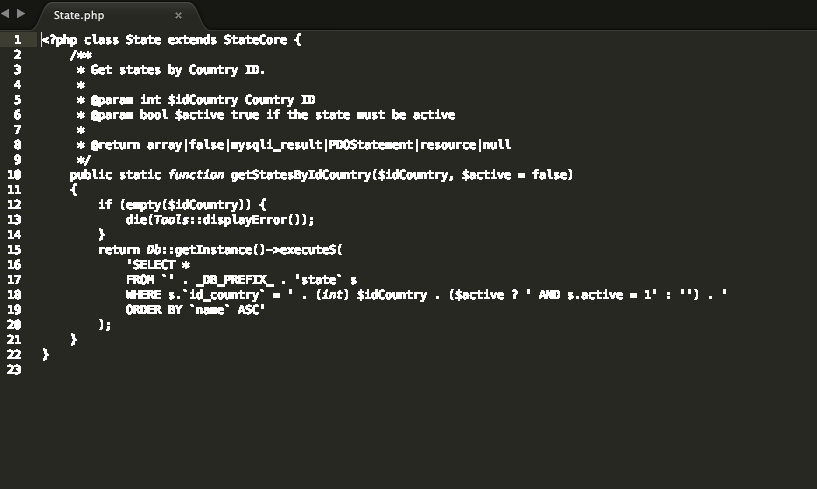817x489 pixels.
Task: Click line number 1 in gutter
Action: point(17,40)
